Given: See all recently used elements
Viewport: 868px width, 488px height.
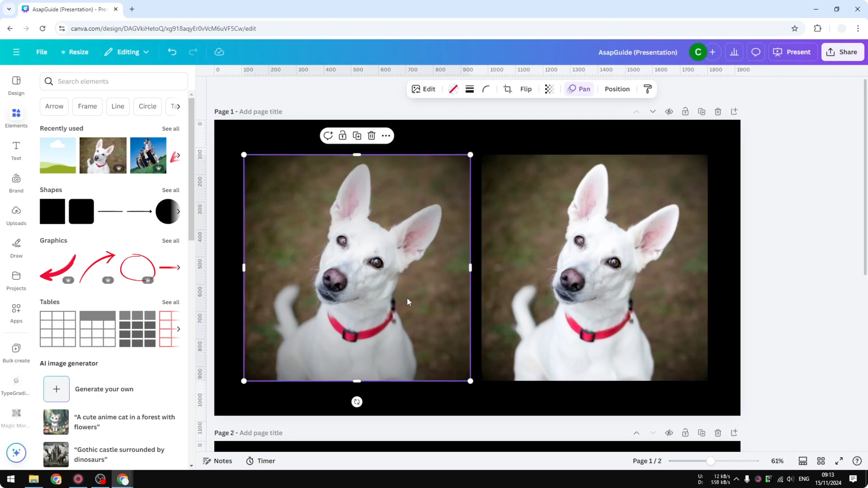Looking at the screenshot, I should click(171, 128).
